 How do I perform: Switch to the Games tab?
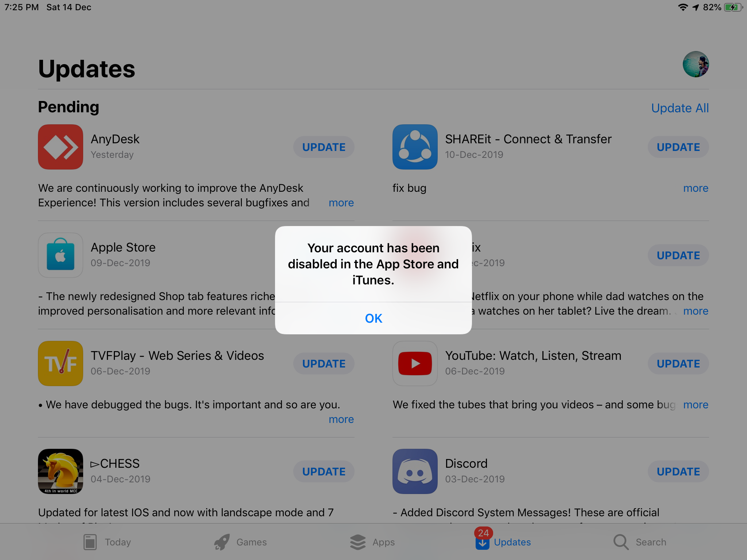click(241, 542)
